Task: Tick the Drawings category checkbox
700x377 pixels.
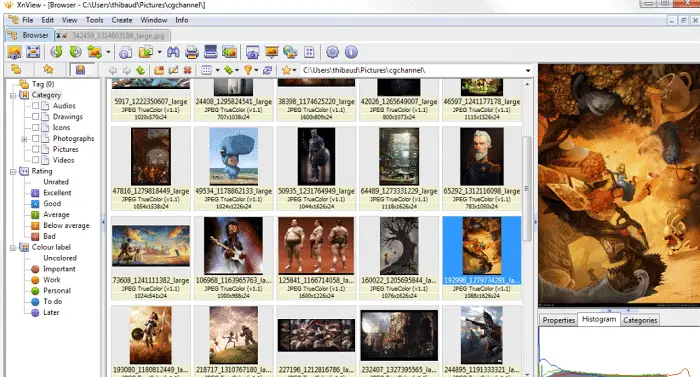Action: pyautogui.click(x=35, y=117)
